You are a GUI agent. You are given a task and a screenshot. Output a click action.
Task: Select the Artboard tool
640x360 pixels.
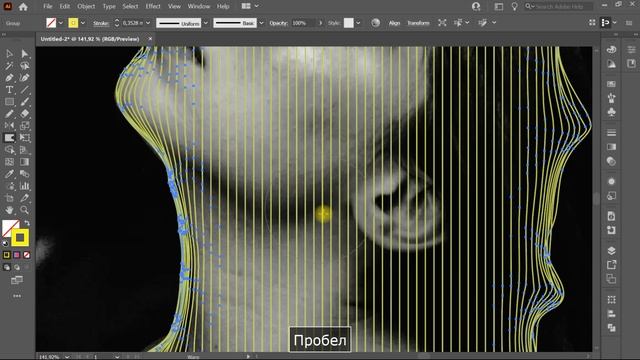click(x=9, y=198)
